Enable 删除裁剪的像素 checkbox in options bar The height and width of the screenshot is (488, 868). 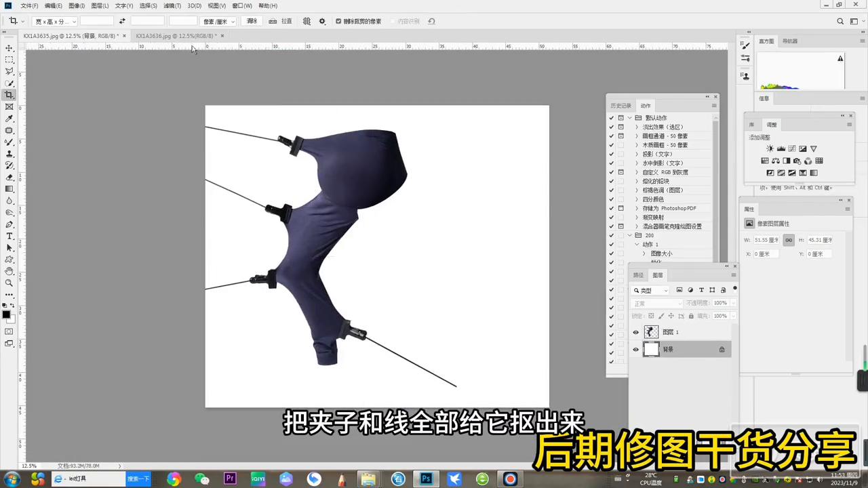click(338, 21)
